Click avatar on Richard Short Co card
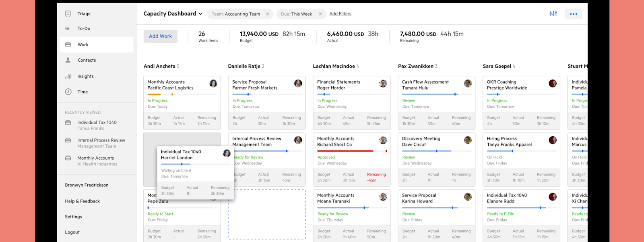 point(383,140)
